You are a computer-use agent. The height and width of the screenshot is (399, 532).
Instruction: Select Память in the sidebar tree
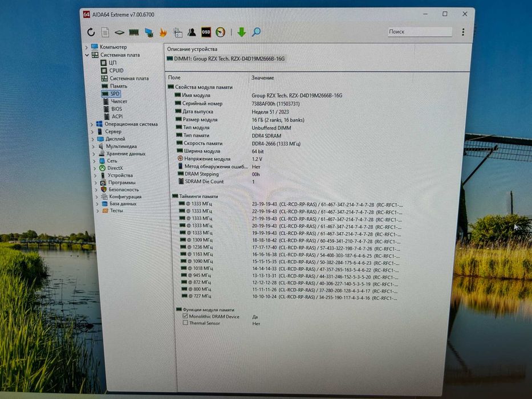115,86
